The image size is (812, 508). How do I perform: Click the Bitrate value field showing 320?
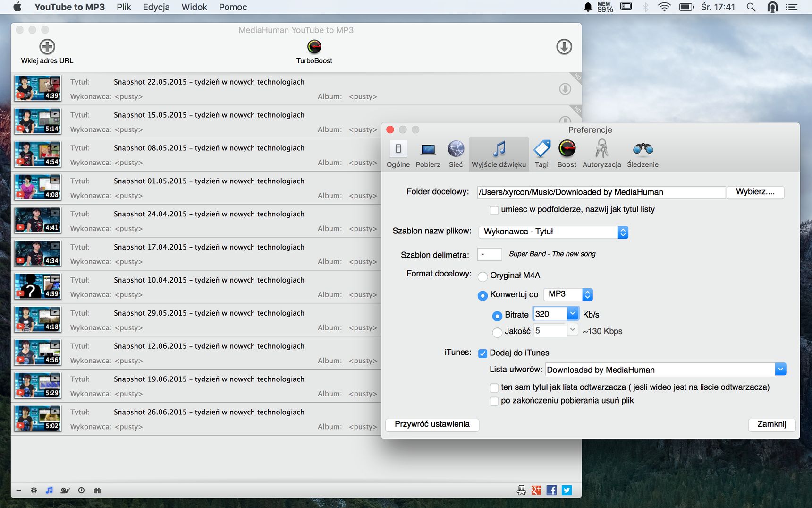(x=550, y=314)
